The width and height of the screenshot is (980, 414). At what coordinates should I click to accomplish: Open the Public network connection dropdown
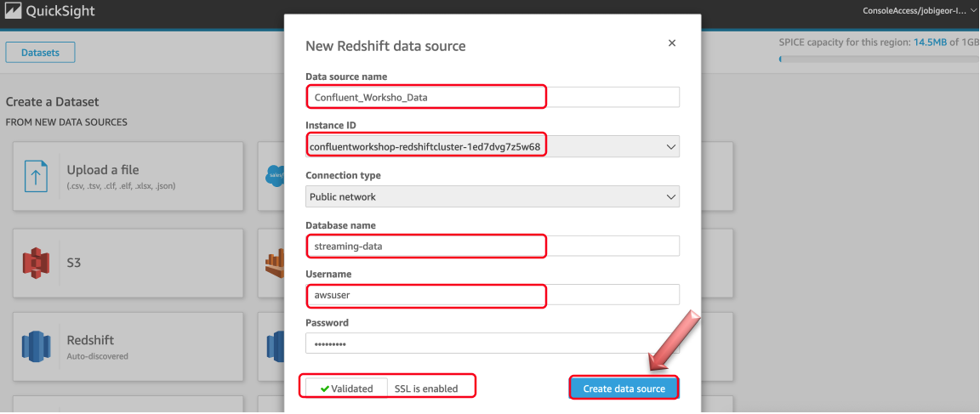pyautogui.click(x=492, y=196)
